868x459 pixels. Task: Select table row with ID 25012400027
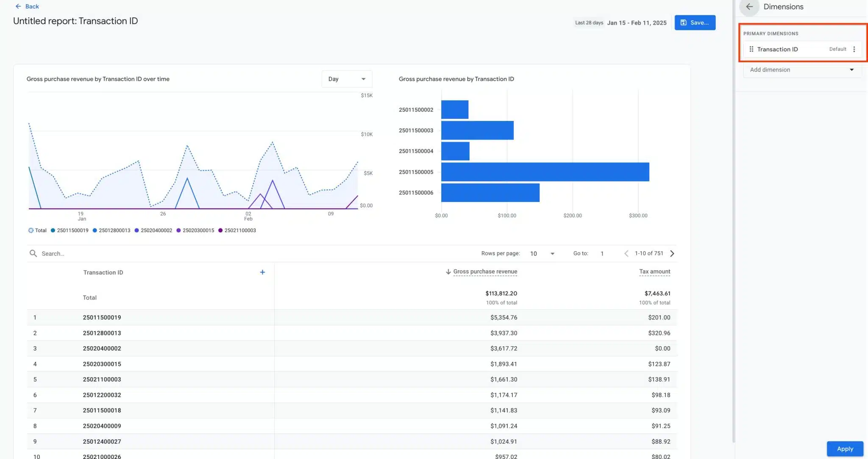tap(352, 442)
